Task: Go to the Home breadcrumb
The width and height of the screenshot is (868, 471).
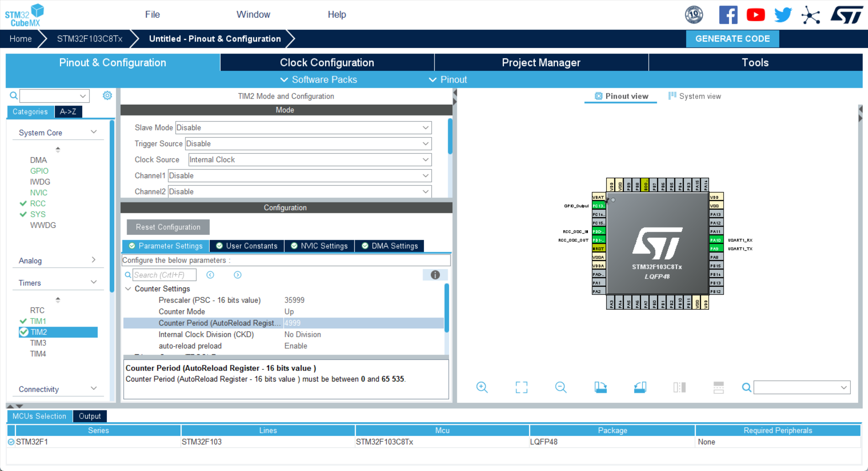Action: pyautogui.click(x=21, y=39)
